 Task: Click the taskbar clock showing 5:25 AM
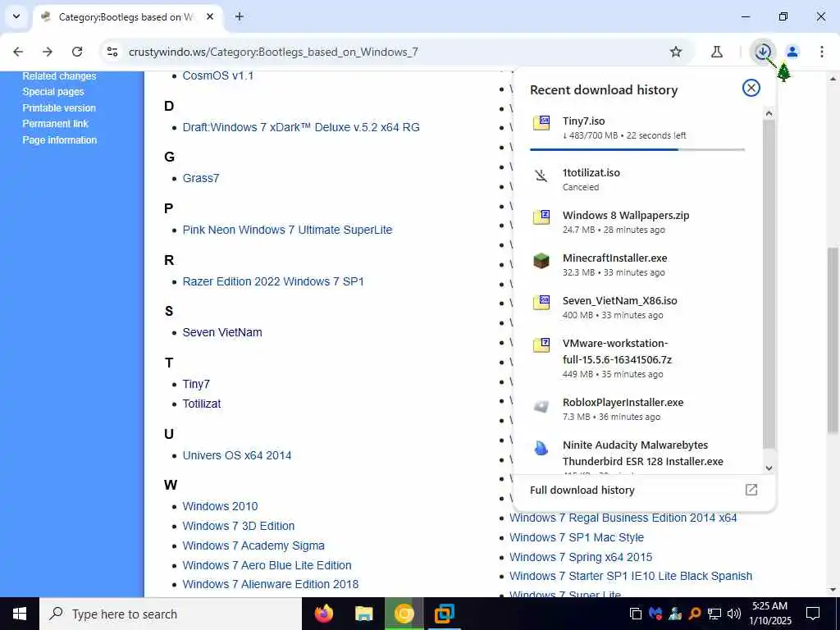click(771, 614)
